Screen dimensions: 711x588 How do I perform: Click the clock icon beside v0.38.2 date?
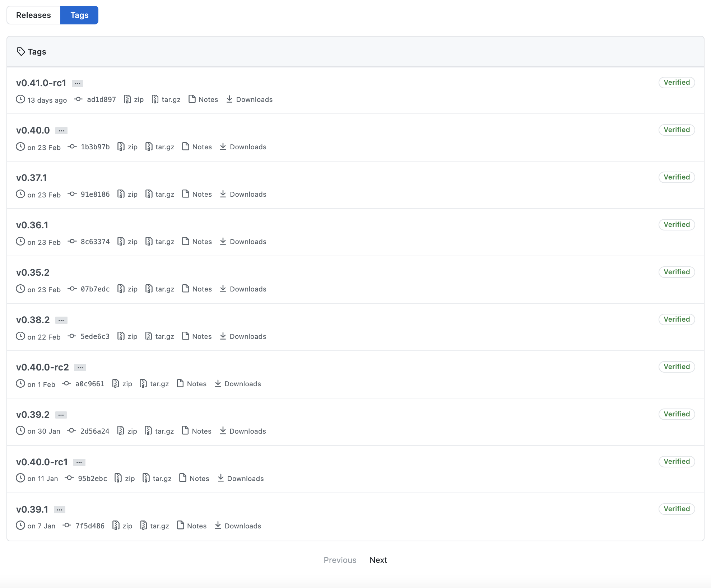(20, 336)
